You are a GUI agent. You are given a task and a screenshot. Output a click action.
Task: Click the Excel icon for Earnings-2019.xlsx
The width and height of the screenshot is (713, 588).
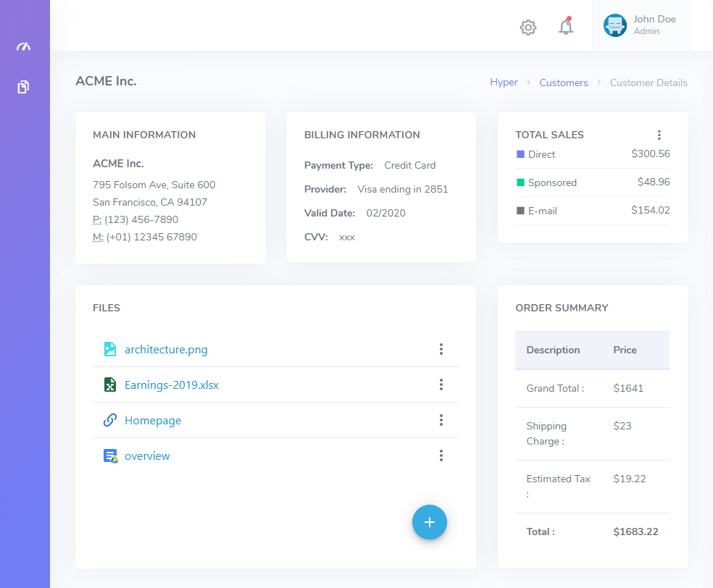(x=110, y=385)
